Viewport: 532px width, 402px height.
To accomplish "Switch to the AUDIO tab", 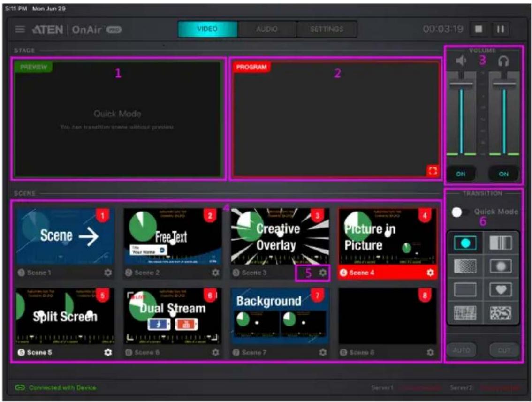I will pos(267,29).
